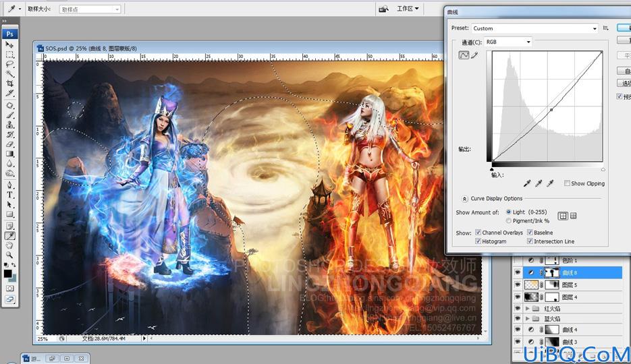
Task: Hide the 图层 4 layer
Action: (x=518, y=297)
